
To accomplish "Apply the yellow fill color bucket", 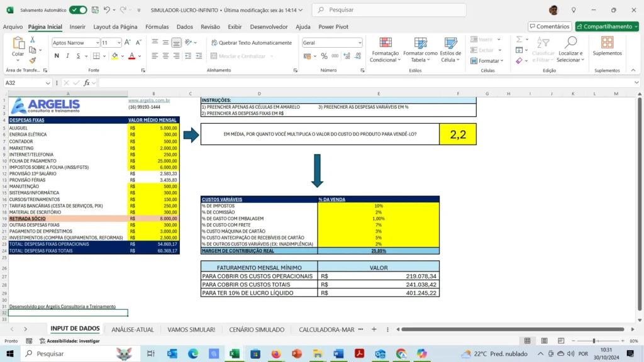I will click(x=114, y=56).
